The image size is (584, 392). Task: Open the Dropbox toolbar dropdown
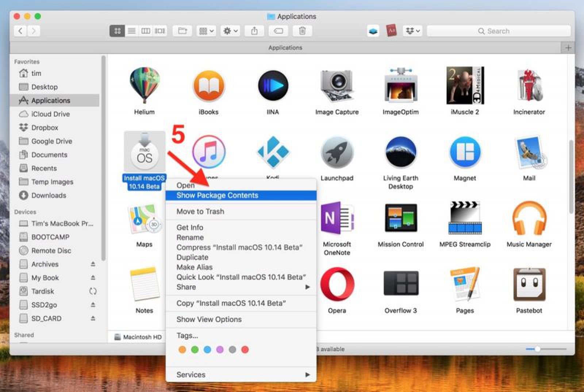point(412,31)
